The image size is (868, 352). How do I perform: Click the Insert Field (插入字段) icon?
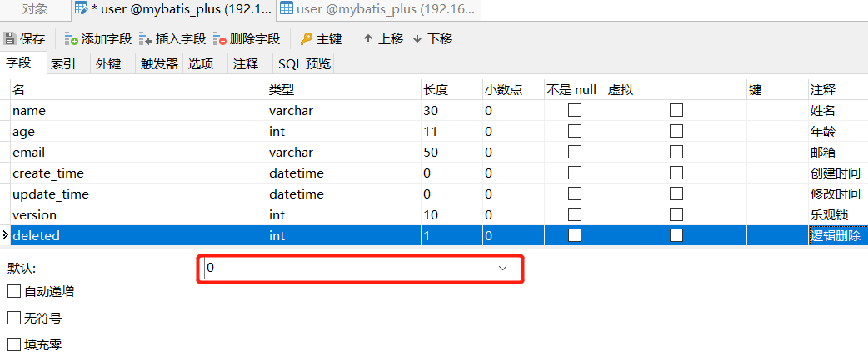coord(146,39)
